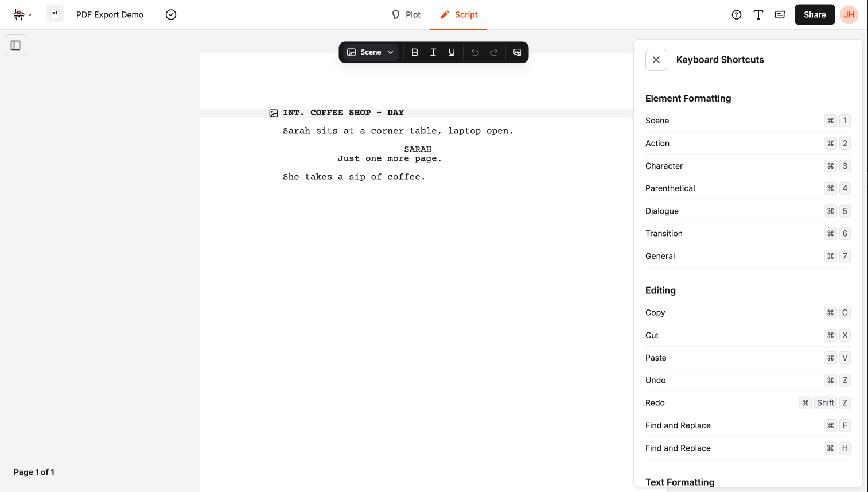Click the saved status checkmark icon

click(x=171, y=15)
